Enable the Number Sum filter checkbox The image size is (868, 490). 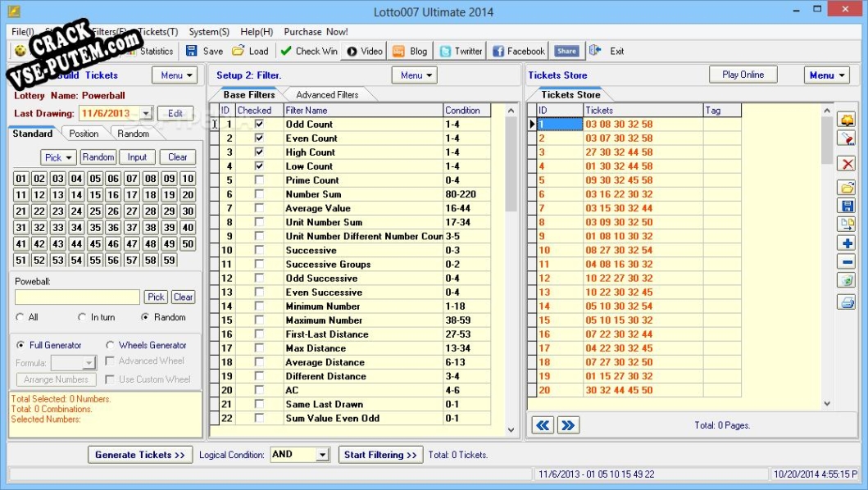(x=259, y=193)
